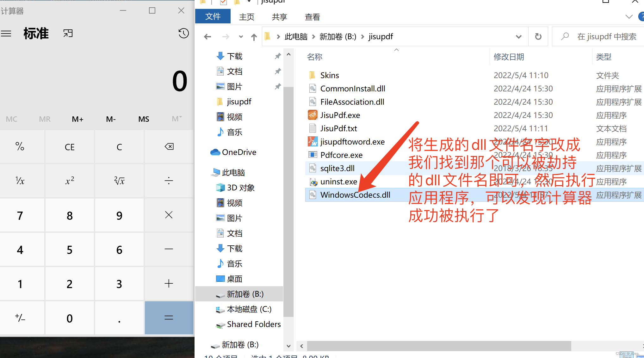
Task: Click the M+ memory add button
Action: (x=77, y=119)
